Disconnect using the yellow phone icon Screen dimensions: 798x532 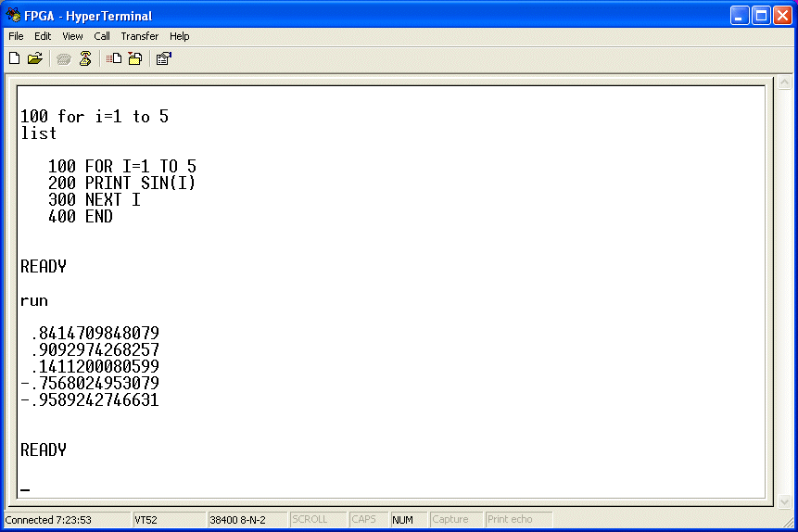[x=85, y=58]
